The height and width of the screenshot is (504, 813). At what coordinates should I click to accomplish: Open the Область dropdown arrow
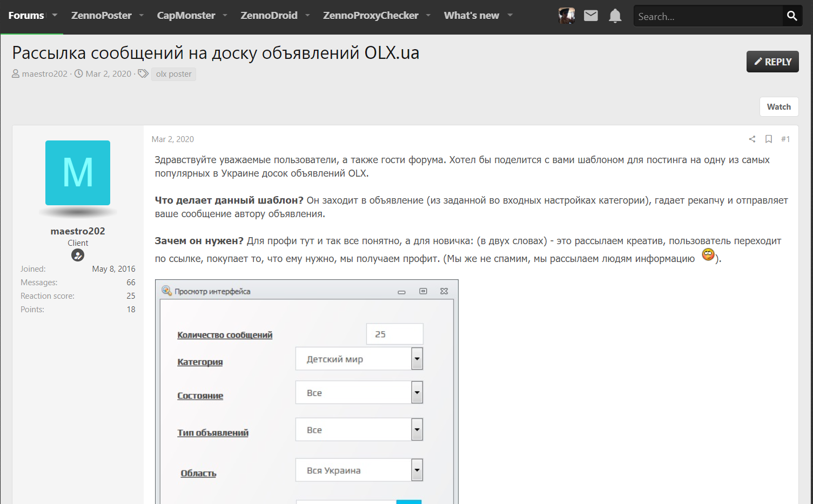coord(417,470)
